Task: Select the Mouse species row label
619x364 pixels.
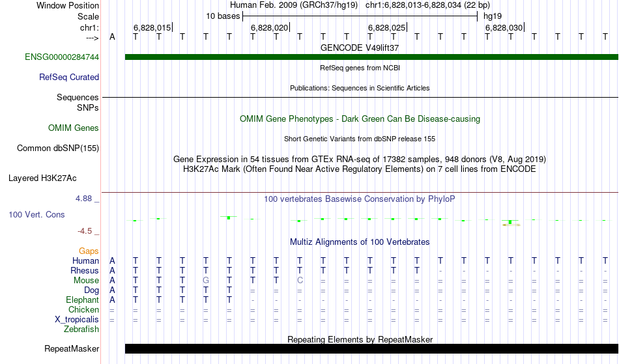Action: pyautogui.click(x=86, y=281)
